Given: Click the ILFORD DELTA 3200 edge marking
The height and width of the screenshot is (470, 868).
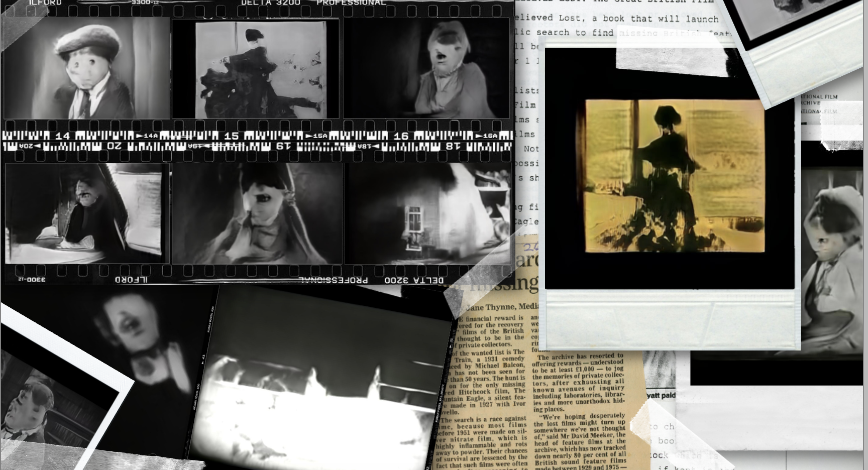Looking at the screenshot, I should [266, 2].
